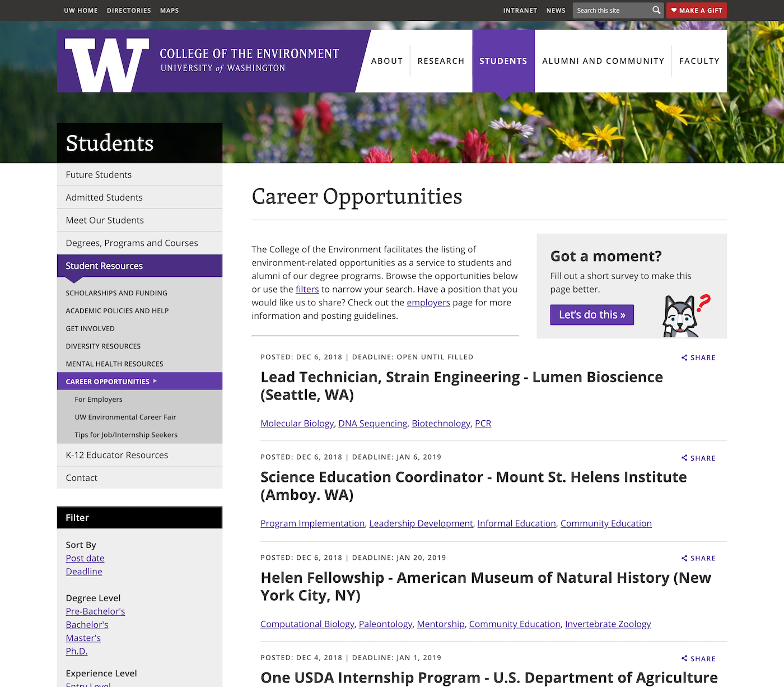The width and height of the screenshot is (784, 687).
Task: Click the Computational Biology tag
Action: pos(307,624)
